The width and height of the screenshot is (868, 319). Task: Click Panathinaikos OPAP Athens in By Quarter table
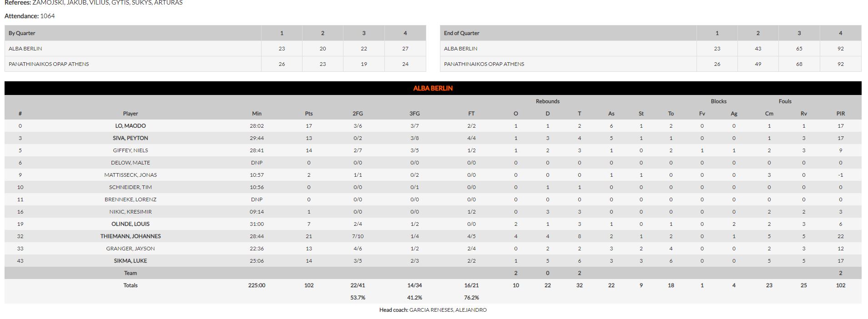(49, 64)
